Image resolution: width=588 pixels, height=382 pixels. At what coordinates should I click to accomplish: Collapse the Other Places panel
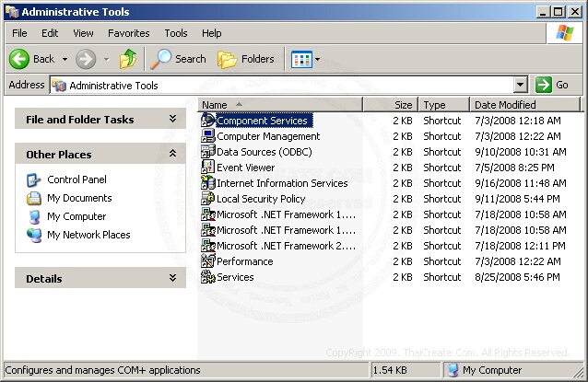(172, 154)
